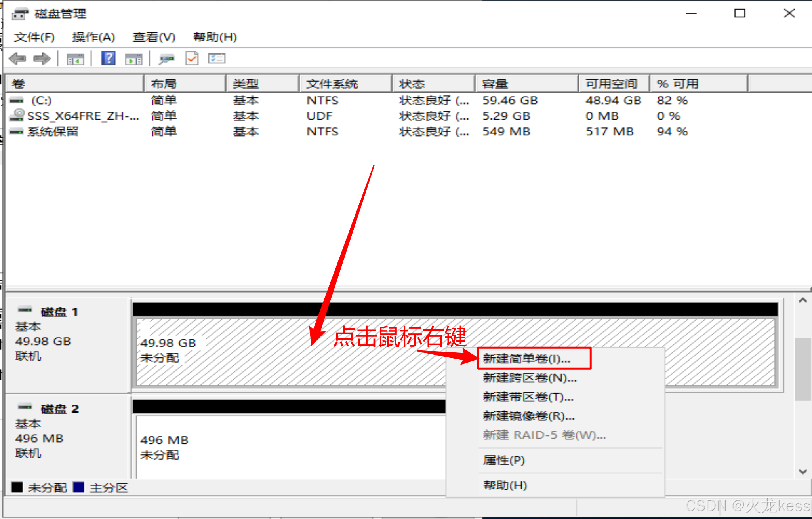
Task: Click the Forward arrow toolbar icon
Action: pos(42,59)
